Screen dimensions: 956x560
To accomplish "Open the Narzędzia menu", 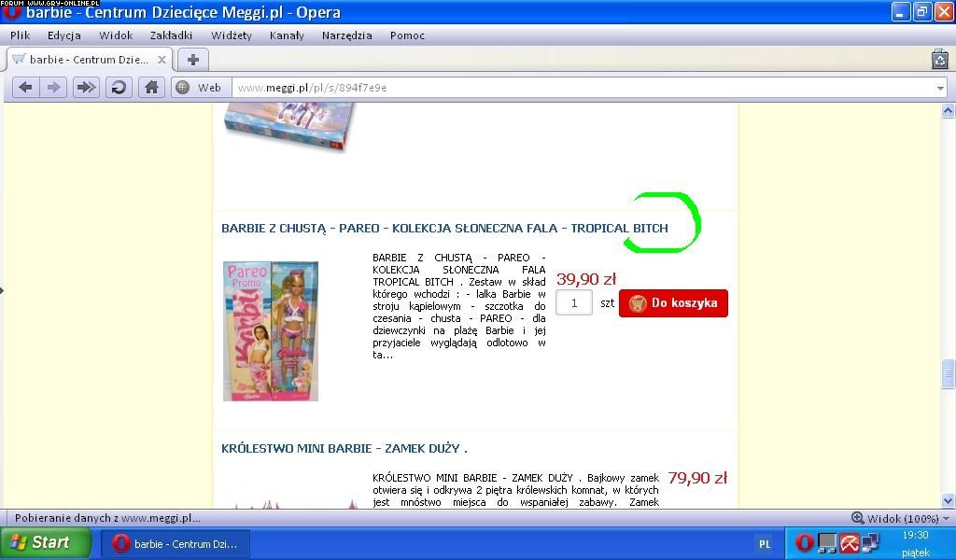I will tap(346, 35).
